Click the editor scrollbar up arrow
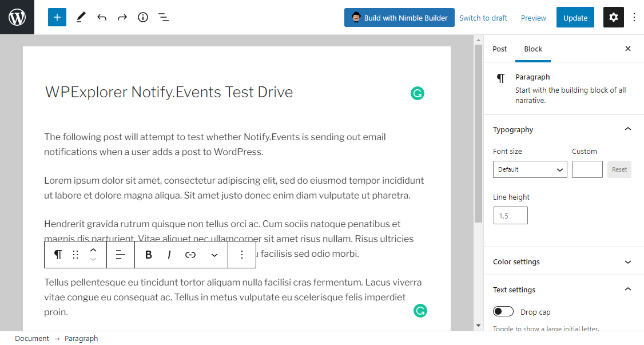The width and height of the screenshot is (644, 345). pyautogui.click(x=478, y=40)
